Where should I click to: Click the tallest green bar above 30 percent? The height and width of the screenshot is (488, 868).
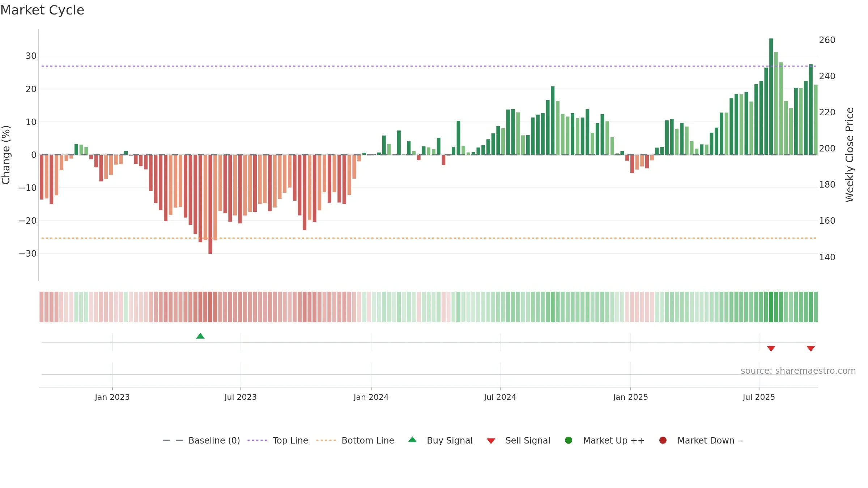pyautogui.click(x=771, y=97)
